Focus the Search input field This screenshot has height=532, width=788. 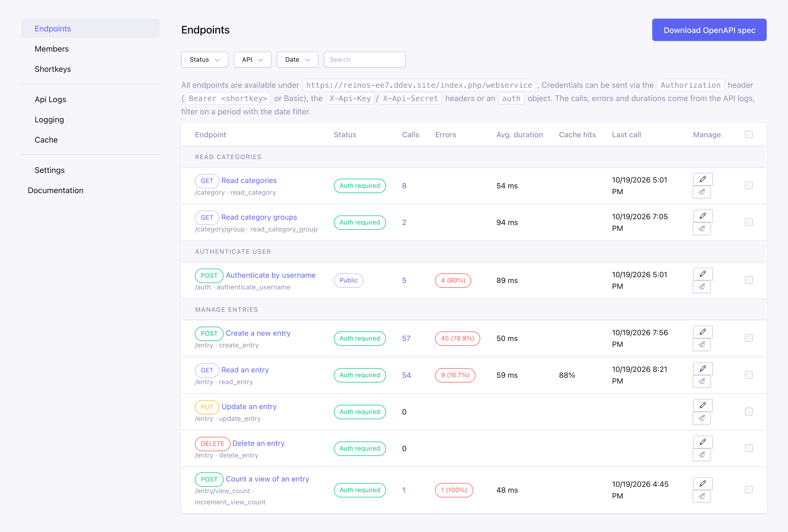pos(364,60)
